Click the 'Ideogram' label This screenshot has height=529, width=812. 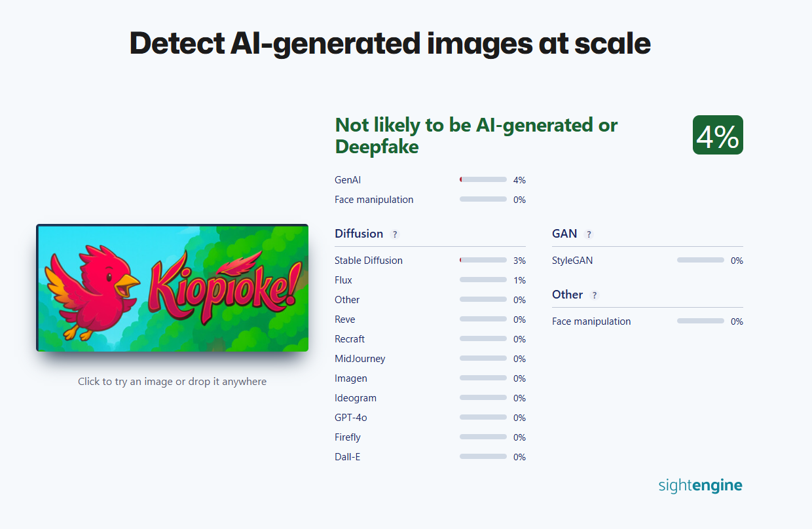click(356, 398)
